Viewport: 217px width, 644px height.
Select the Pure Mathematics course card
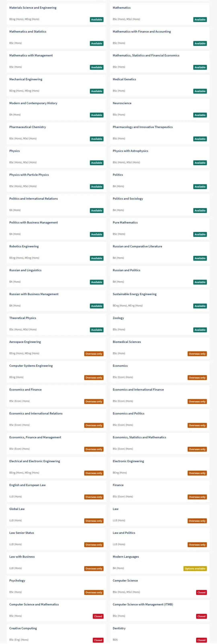click(160, 228)
